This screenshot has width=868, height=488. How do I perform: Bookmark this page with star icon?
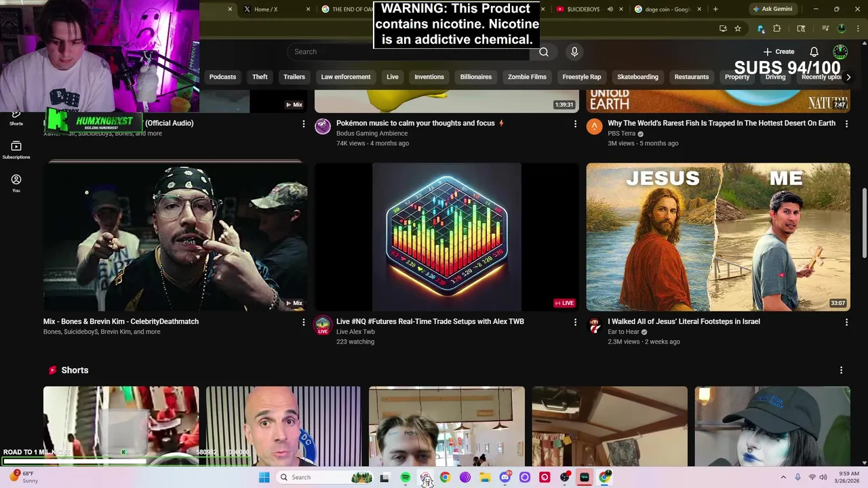738,28
